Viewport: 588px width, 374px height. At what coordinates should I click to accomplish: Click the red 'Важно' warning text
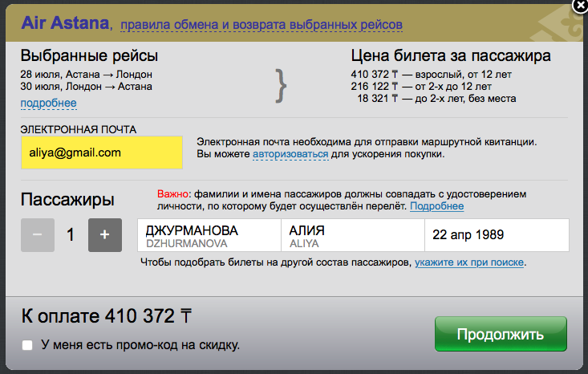[172, 194]
